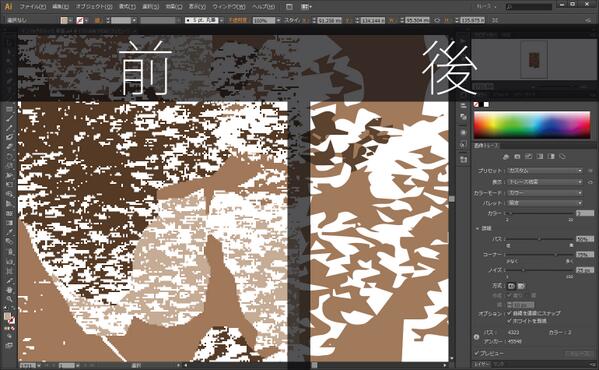Screen dimensions: 599x370
Task: Click the none swatch in Color panel
Action: (x=476, y=104)
